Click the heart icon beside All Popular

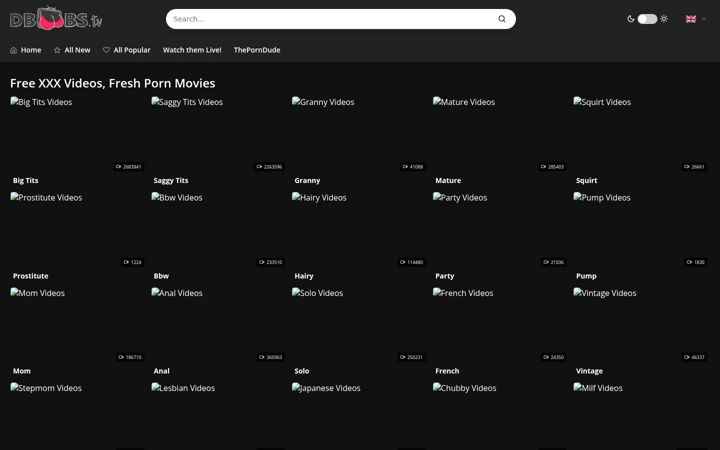pyautogui.click(x=106, y=50)
